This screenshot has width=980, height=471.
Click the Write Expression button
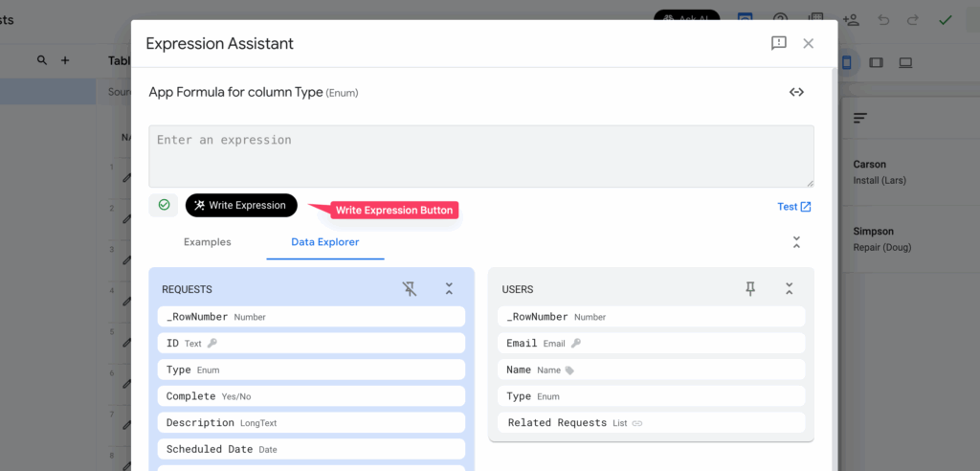241,205
